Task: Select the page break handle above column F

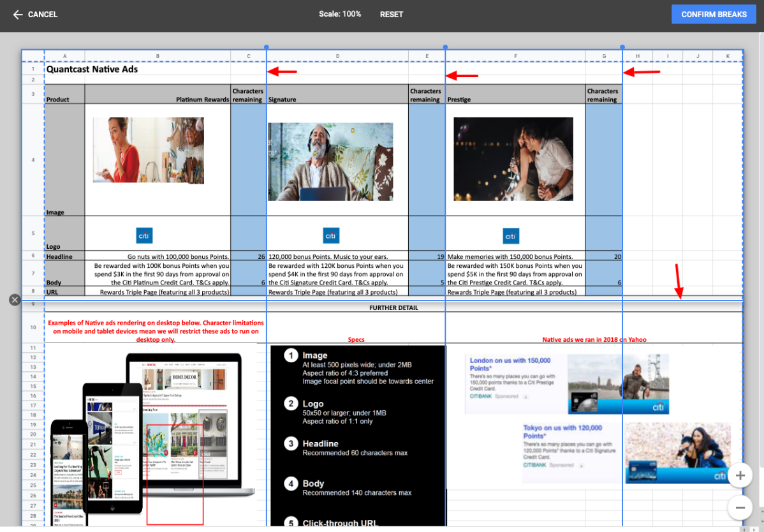Action: (445, 47)
